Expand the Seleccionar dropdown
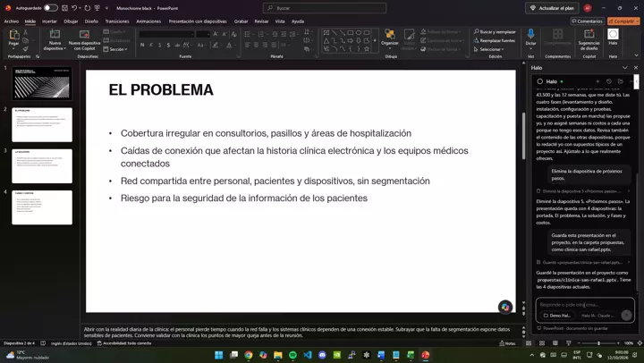This screenshot has width=644, height=363. coord(488,49)
